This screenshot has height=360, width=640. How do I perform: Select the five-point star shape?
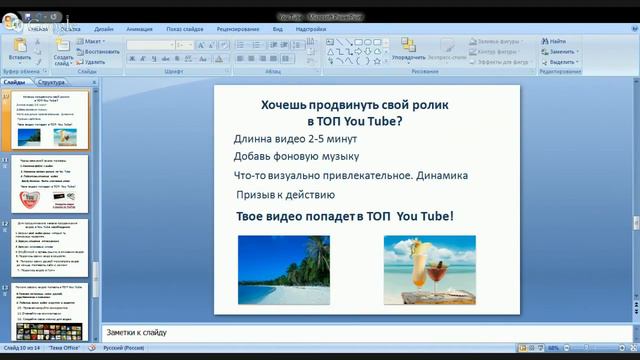click(x=377, y=61)
